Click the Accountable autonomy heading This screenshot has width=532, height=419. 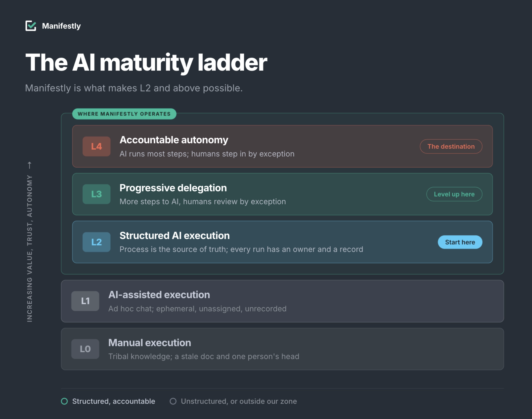(x=174, y=140)
